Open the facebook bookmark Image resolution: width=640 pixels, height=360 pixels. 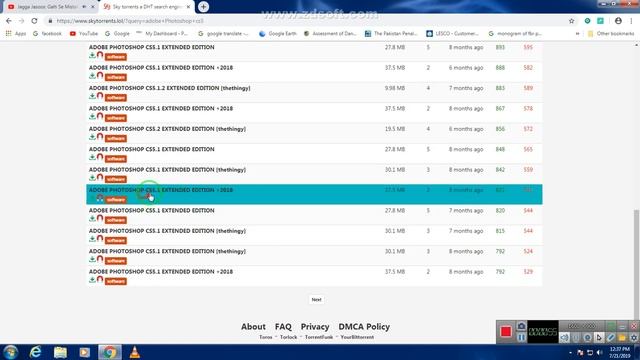(x=47, y=33)
